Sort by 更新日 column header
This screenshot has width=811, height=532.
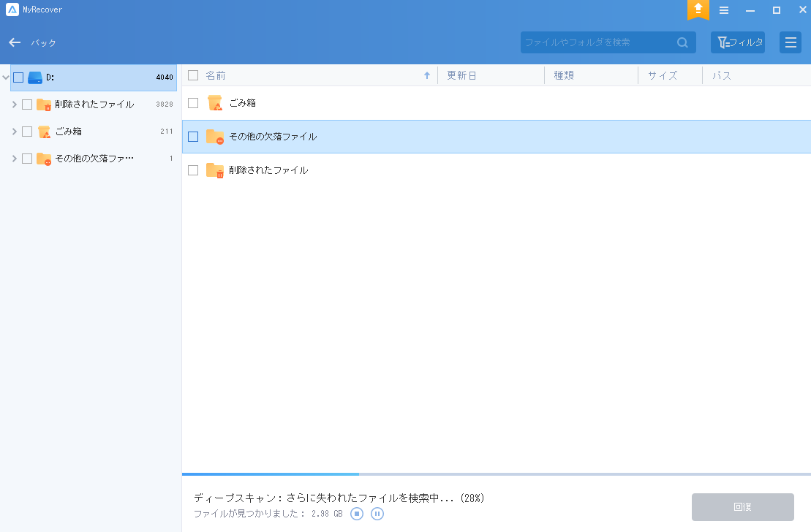click(x=461, y=75)
